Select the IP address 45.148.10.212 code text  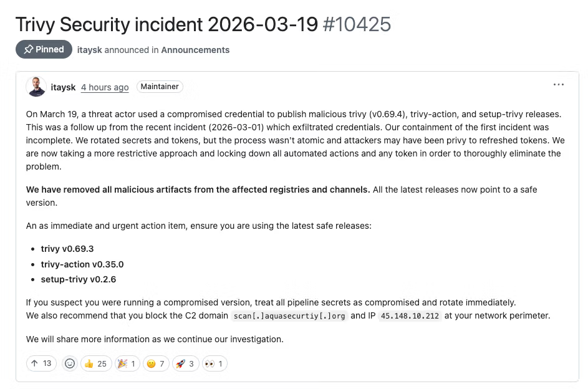pyautogui.click(x=410, y=315)
